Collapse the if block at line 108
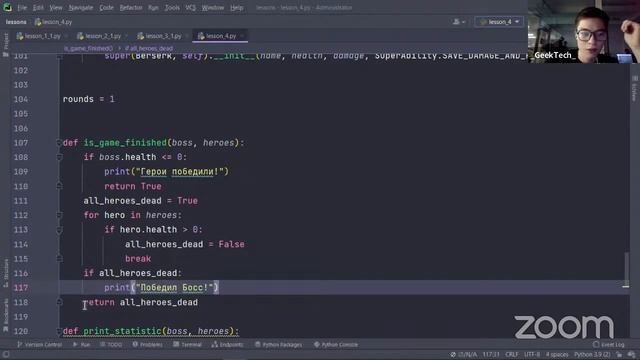Image resolution: width=640 pixels, height=360 pixels. [x=59, y=157]
